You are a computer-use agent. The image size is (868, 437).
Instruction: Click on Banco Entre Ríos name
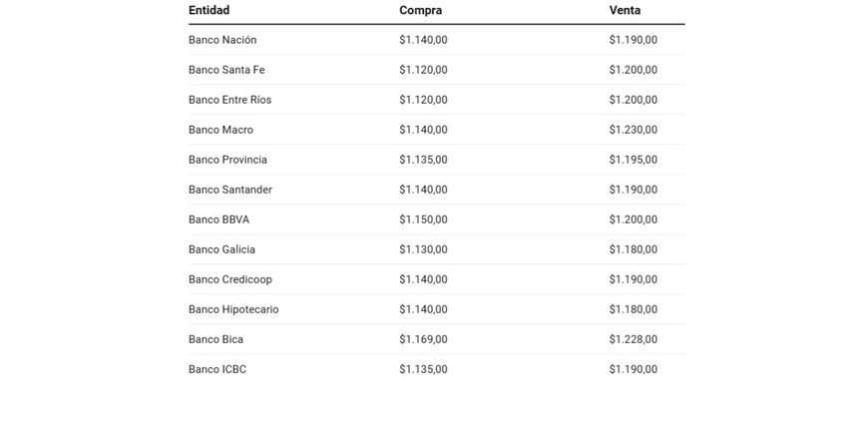click(x=229, y=100)
